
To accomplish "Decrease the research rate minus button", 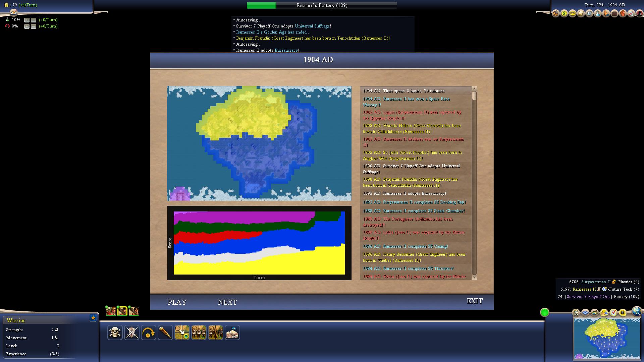I will coord(34,20).
